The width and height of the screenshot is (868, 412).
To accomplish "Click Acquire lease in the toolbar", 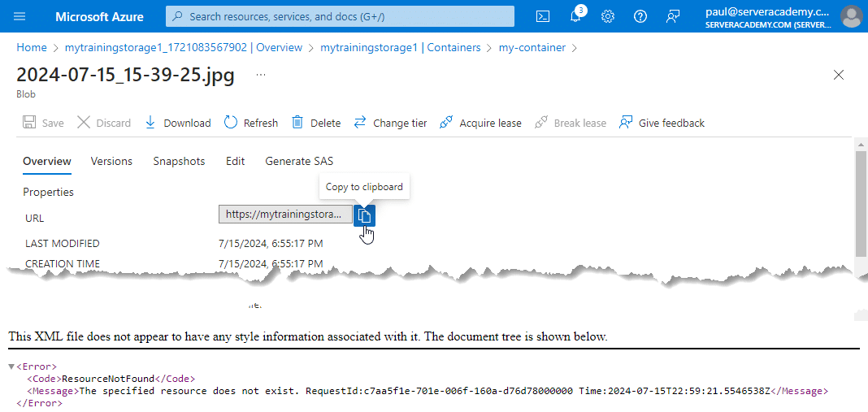I will tap(480, 123).
